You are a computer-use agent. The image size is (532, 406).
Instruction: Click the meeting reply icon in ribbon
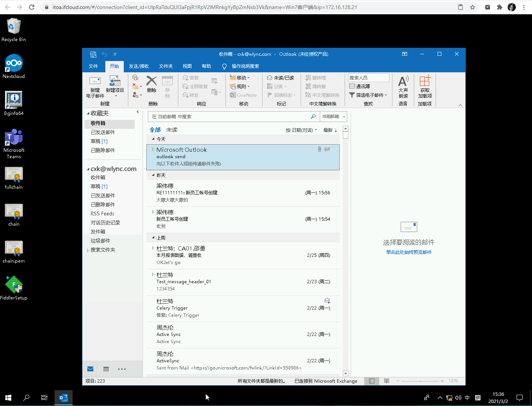pyautogui.click(x=214, y=81)
